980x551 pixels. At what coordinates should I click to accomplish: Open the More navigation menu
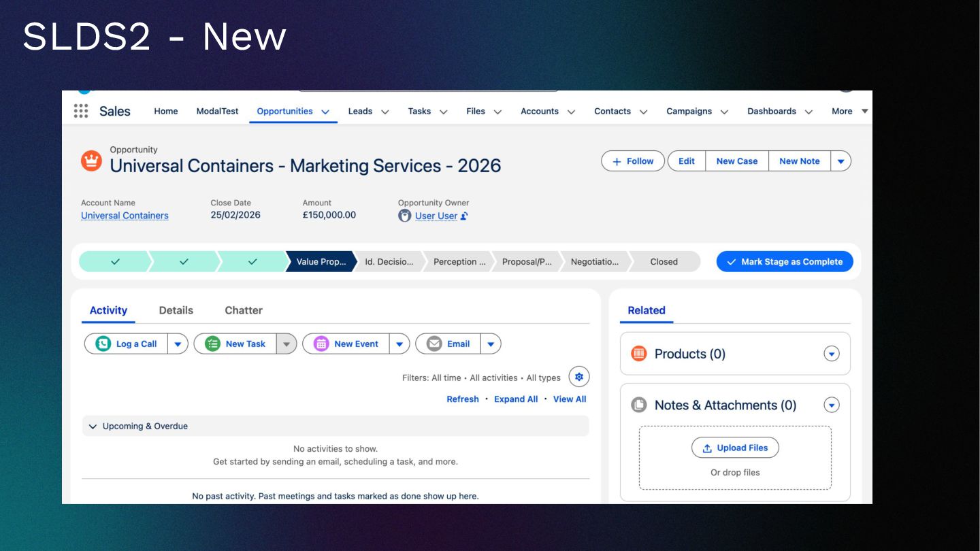tap(849, 111)
